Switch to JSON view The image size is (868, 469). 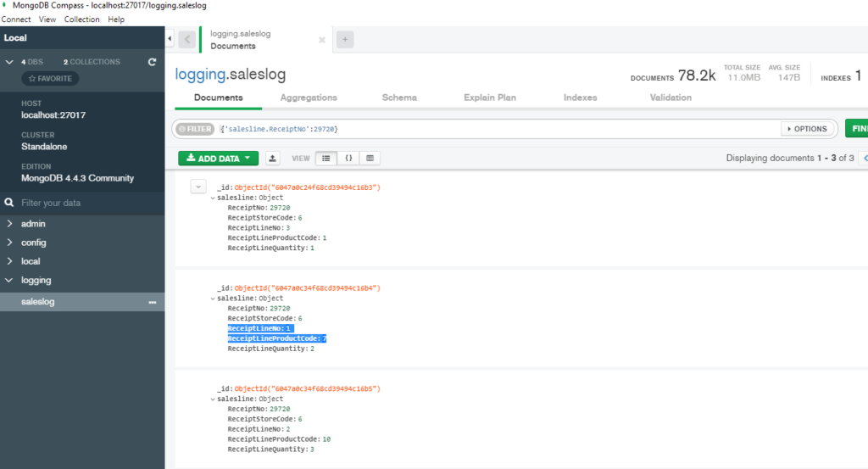tap(348, 159)
